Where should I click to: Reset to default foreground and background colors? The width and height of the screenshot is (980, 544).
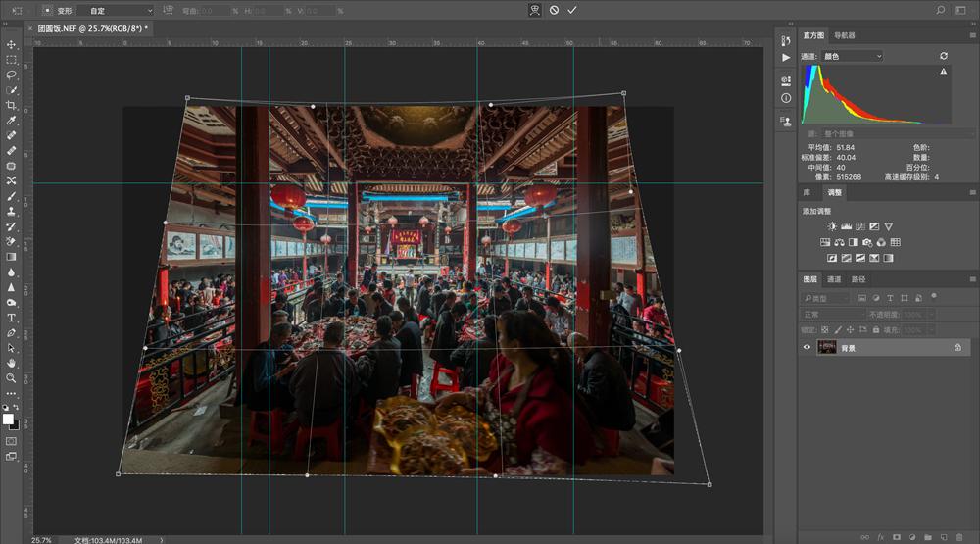tap(6, 407)
